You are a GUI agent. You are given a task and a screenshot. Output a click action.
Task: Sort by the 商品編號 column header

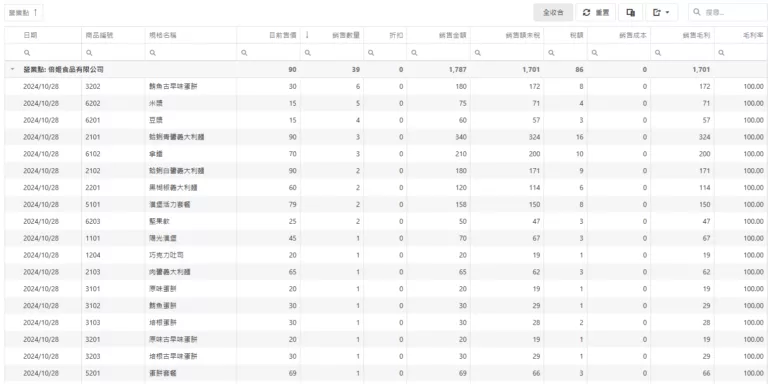point(99,35)
